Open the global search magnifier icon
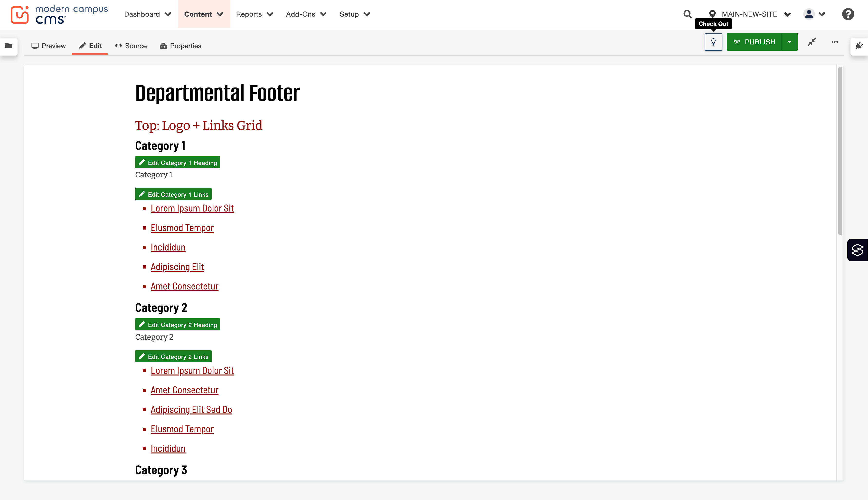 click(x=688, y=14)
